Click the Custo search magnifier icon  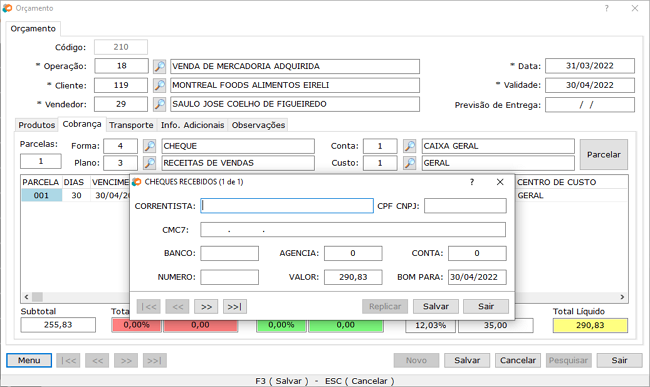409,163
